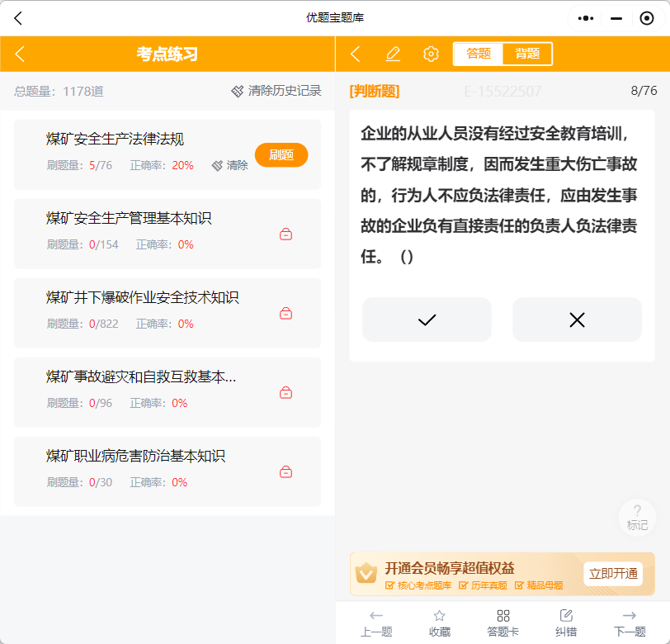The width and height of the screenshot is (670, 644).
Task: Click 清除历史记录 link
Action: 276,91
